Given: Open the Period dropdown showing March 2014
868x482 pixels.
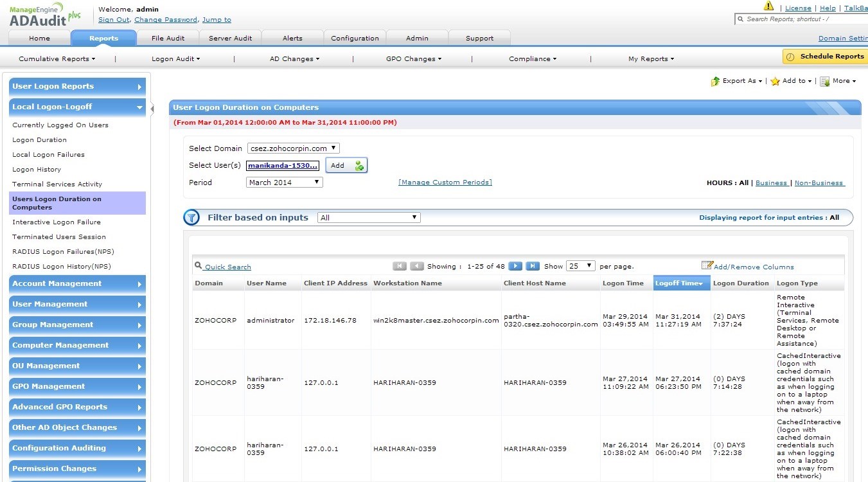Looking at the screenshot, I should pyautogui.click(x=285, y=183).
